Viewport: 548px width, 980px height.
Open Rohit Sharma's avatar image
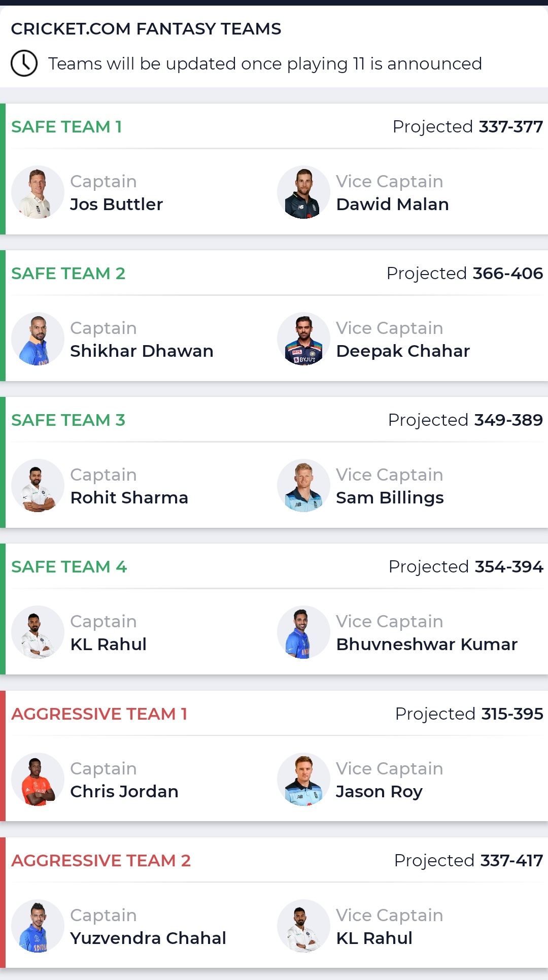click(x=38, y=486)
